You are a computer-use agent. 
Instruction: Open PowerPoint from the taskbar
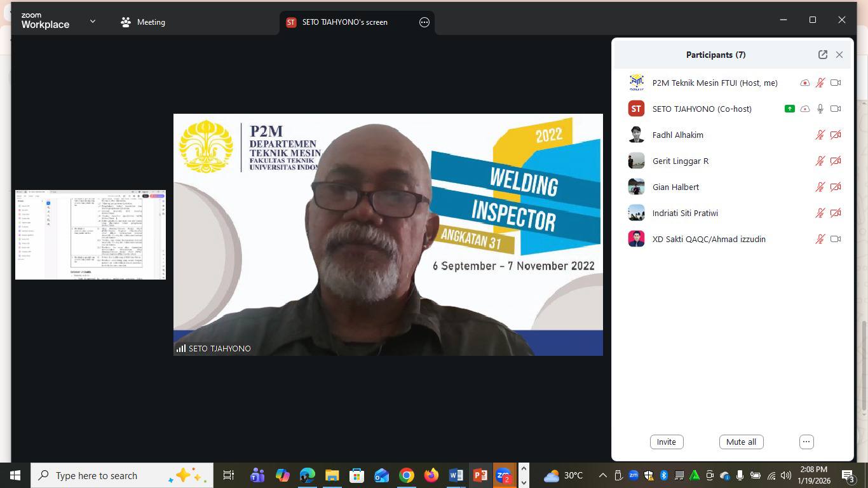(x=480, y=475)
